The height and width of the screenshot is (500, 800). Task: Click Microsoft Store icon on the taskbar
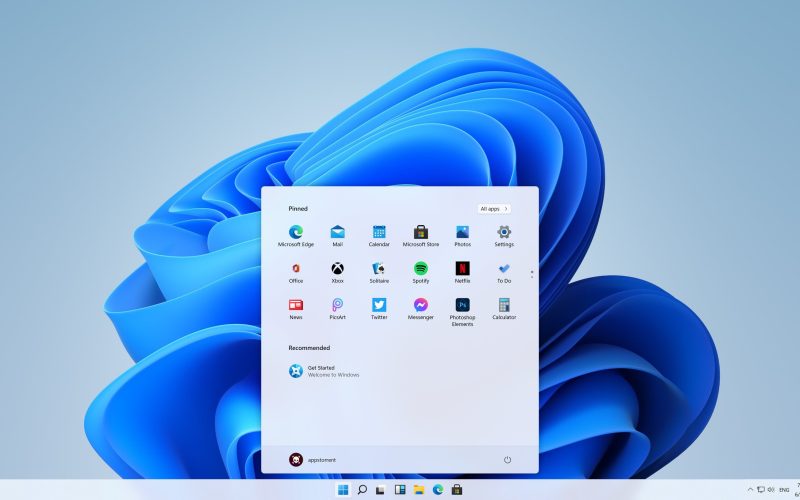[x=457, y=490]
